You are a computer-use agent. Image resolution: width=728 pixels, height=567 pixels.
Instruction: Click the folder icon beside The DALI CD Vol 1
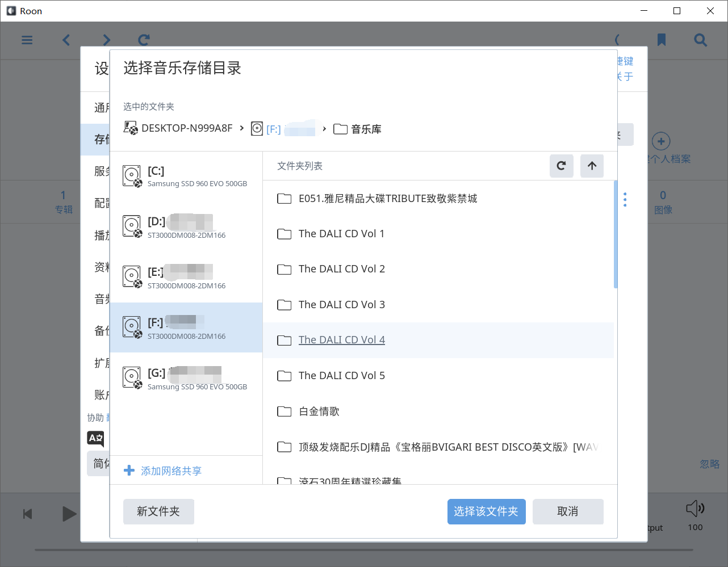click(x=284, y=234)
